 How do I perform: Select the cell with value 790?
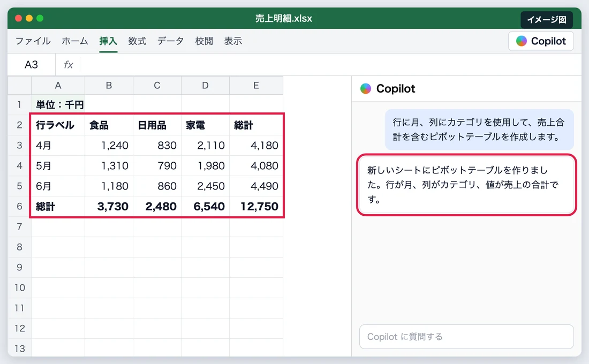(157, 165)
